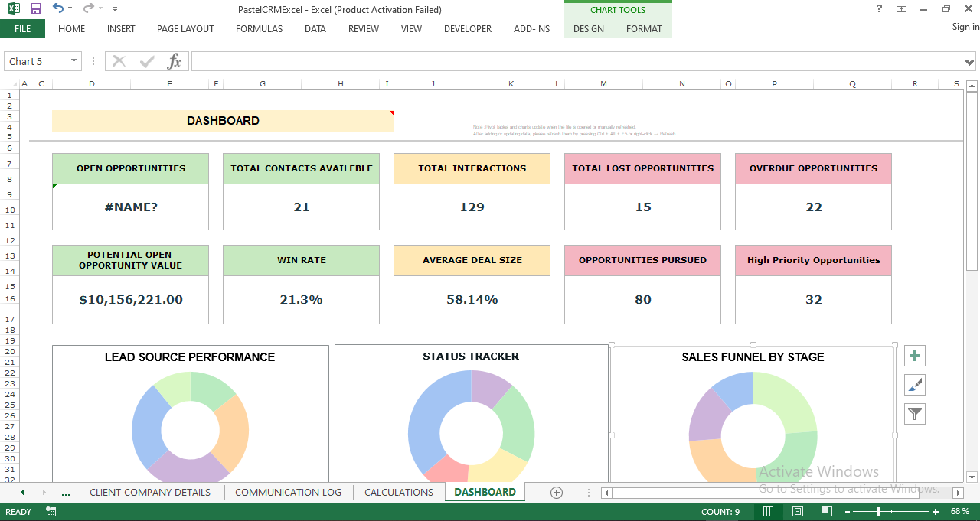Switch to the HOME ribbon tab
Image resolution: width=980 pixels, height=521 pixels.
click(72, 29)
